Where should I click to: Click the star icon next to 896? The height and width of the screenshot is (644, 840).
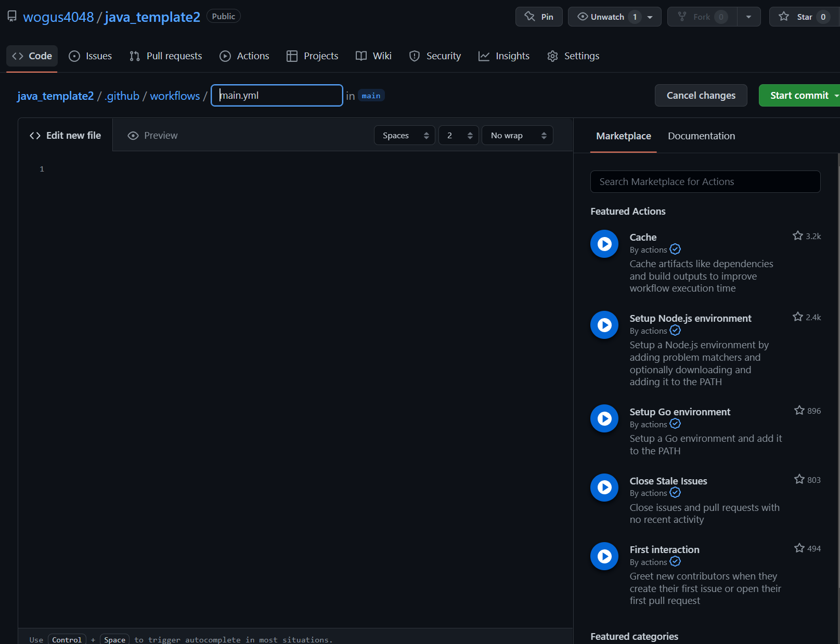799,411
